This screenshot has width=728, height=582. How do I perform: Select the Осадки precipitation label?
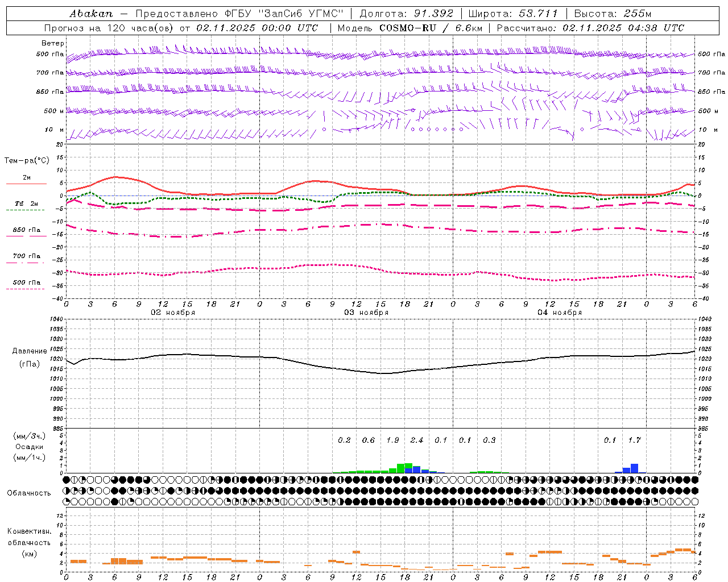[x=30, y=447]
